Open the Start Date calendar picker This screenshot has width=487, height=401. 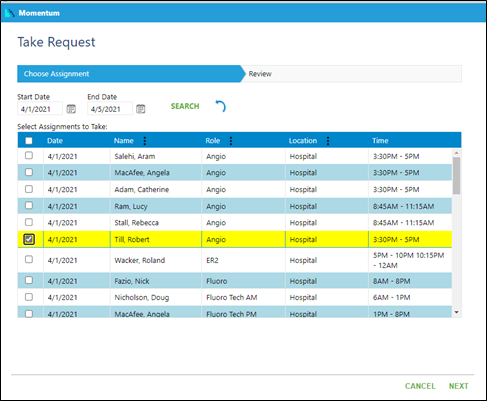(71, 109)
